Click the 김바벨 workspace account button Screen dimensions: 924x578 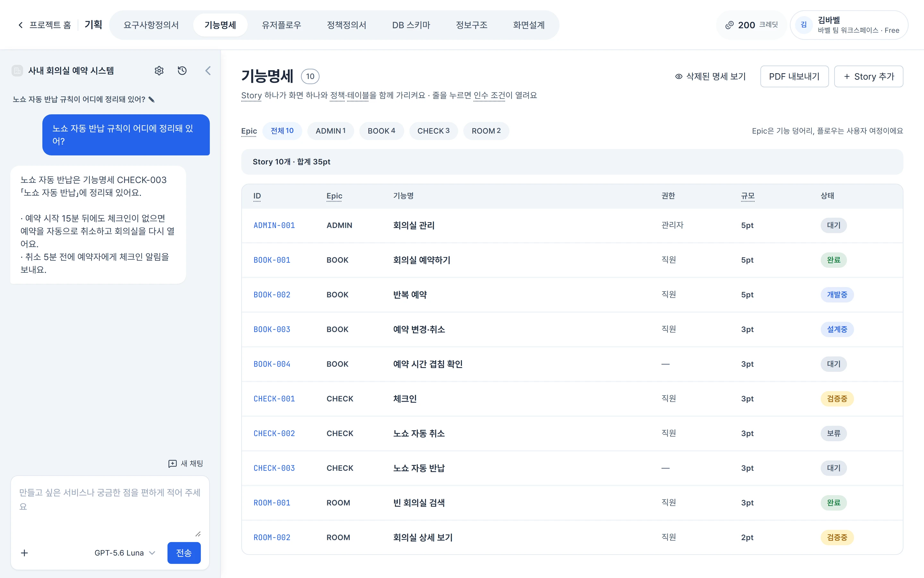pos(849,25)
